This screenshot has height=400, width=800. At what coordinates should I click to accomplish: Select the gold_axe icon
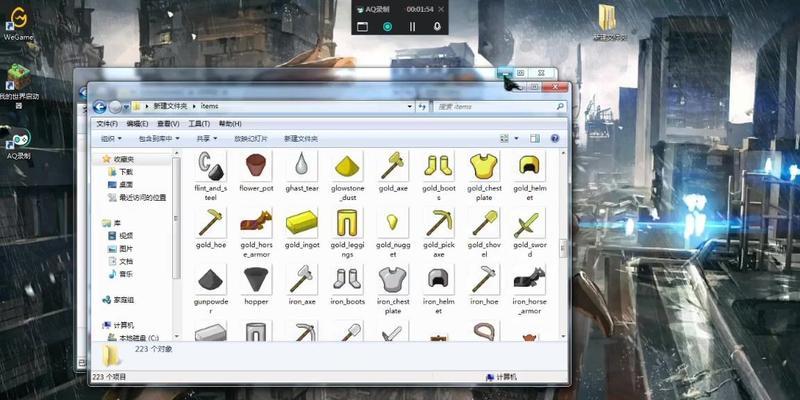(393, 166)
